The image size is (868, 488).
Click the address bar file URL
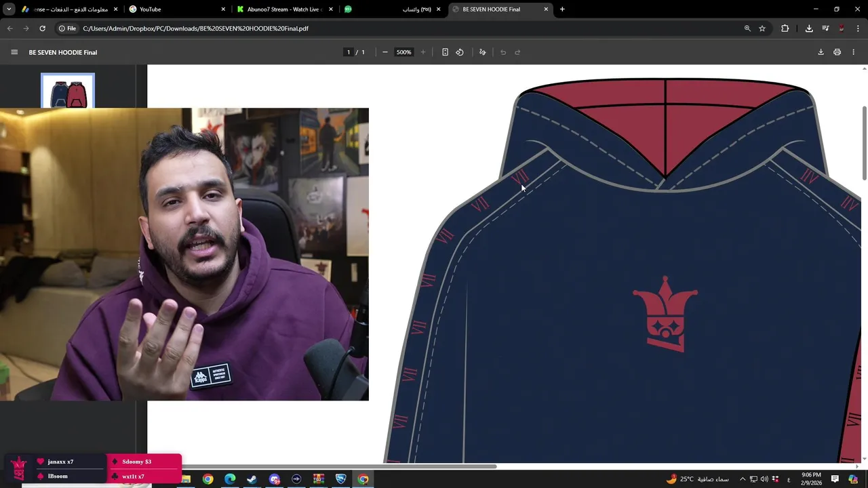point(196,28)
